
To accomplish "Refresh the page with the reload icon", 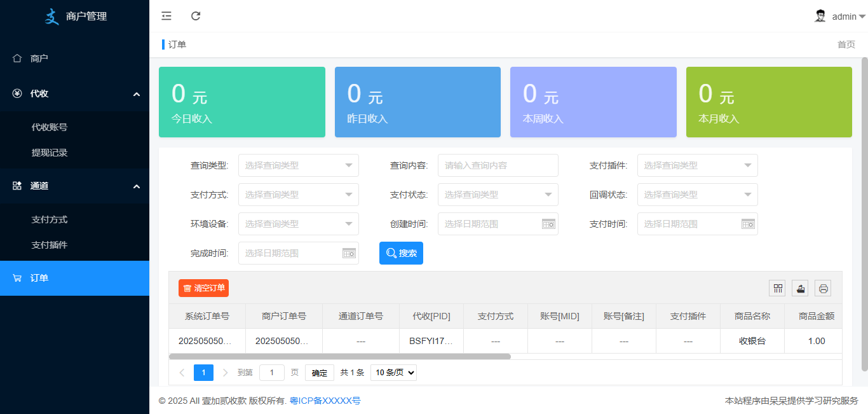I will (195, 16).
